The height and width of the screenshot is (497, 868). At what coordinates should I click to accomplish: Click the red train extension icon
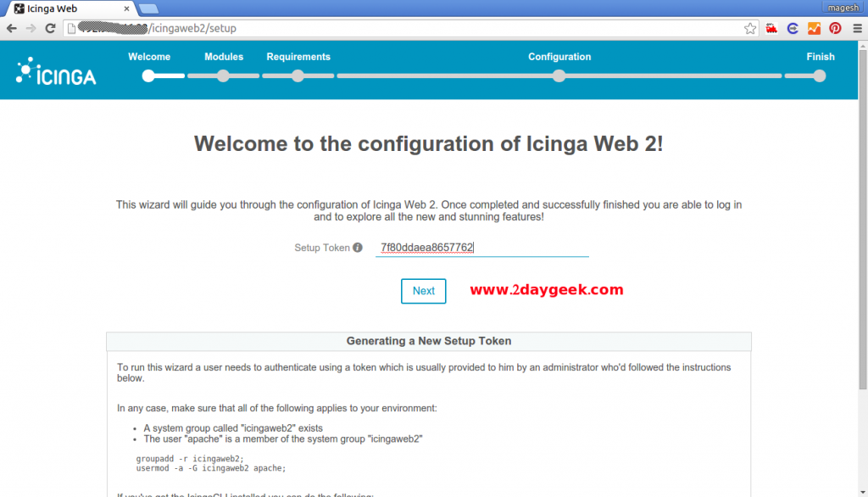point(771,28)
